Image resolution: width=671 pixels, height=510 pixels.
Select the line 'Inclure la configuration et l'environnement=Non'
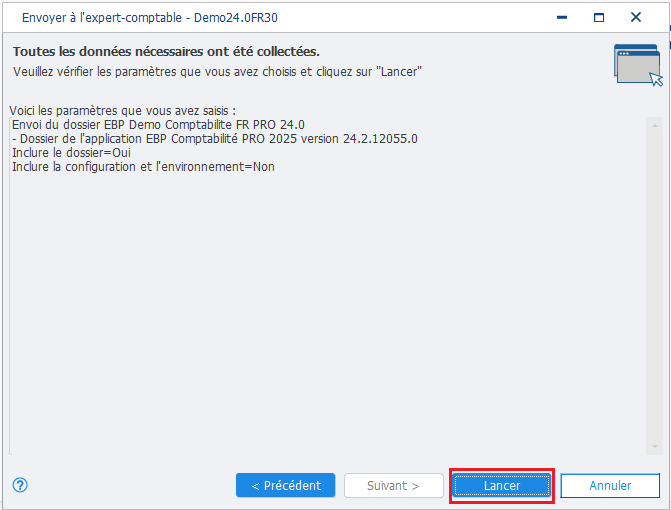143,167
